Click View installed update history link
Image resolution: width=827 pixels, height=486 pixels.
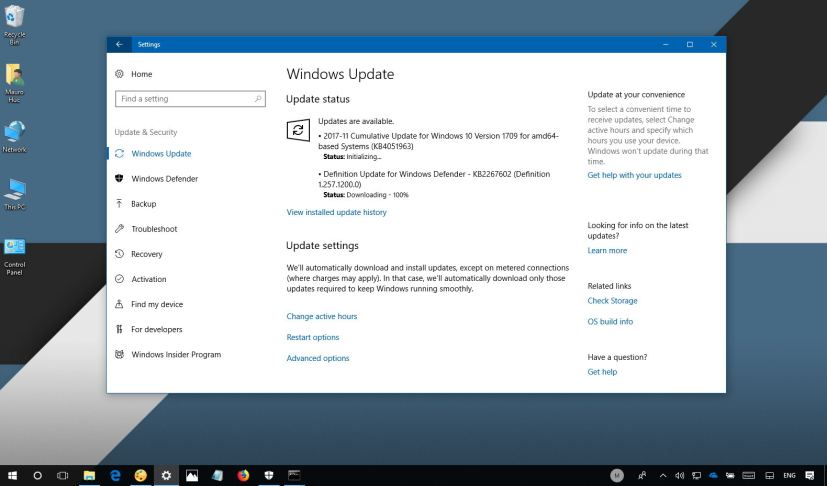[x=336, y=212]
